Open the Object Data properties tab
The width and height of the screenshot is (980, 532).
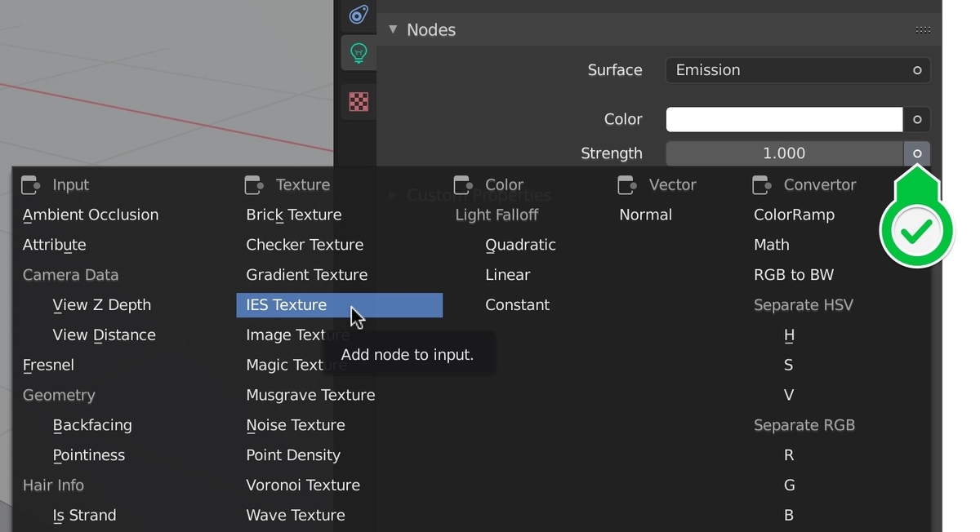(x=358, y=15)
